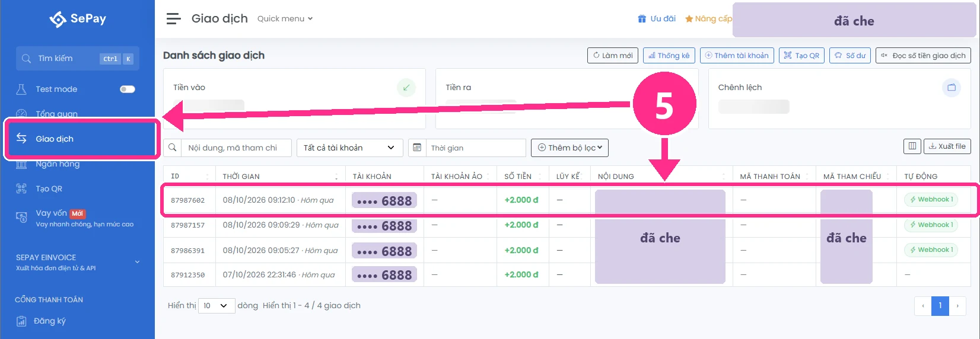Viewport: 980px width, 339px height.
Task: Click transaction ID 87987157
Action: pos(187,225)
